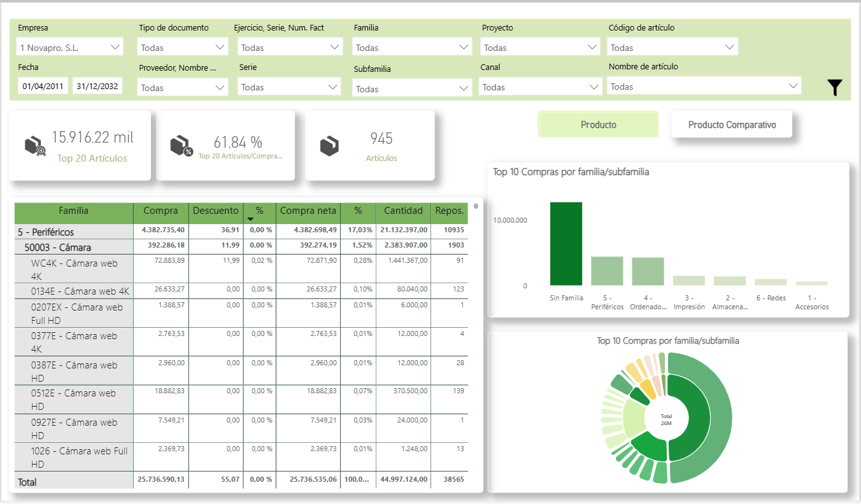Sort table by Compra neta column header

pyautogui.click(x=308, y=211)
